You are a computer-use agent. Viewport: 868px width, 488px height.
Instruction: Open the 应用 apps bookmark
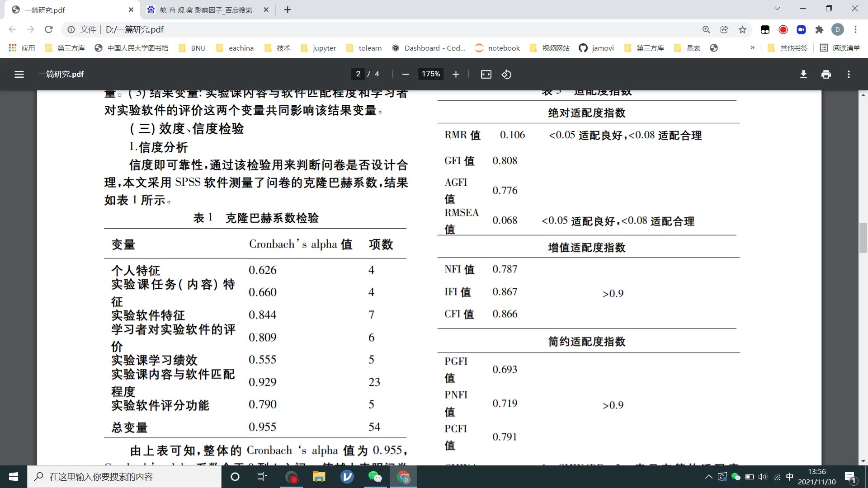pos(22,48)
